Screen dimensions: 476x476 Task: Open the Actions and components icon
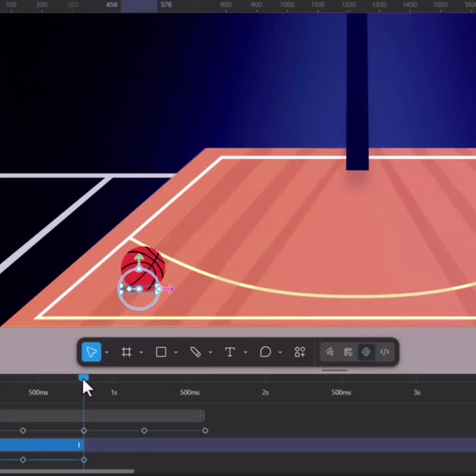(300, 352)
